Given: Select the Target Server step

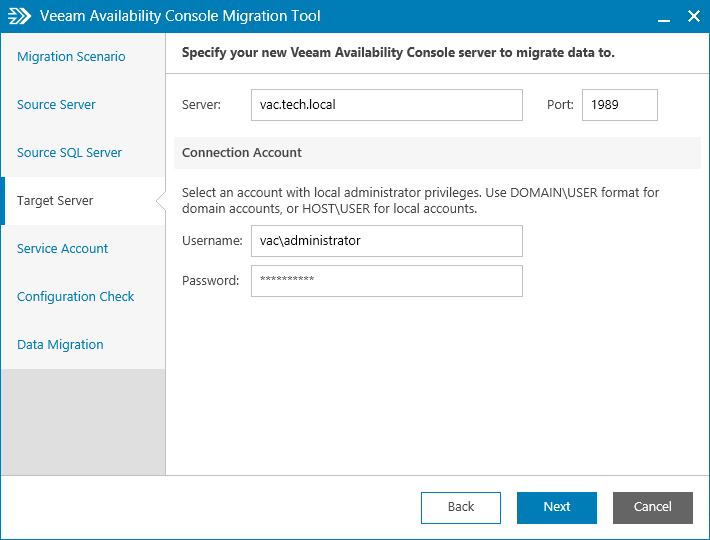Looking at the screenshot, I should pos(55,201).
